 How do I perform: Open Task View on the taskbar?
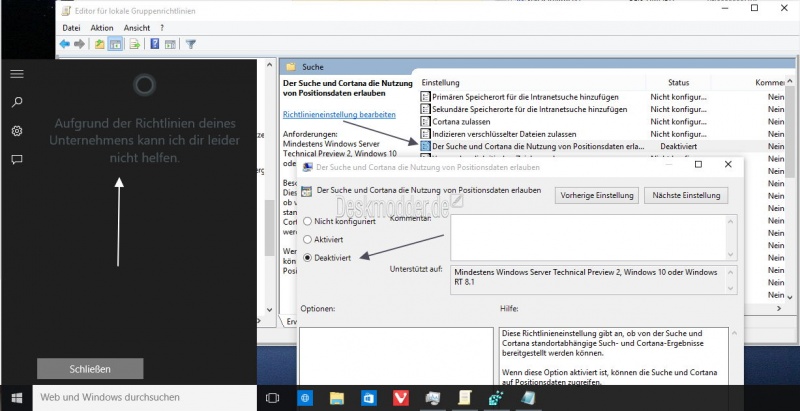point(272,398)
